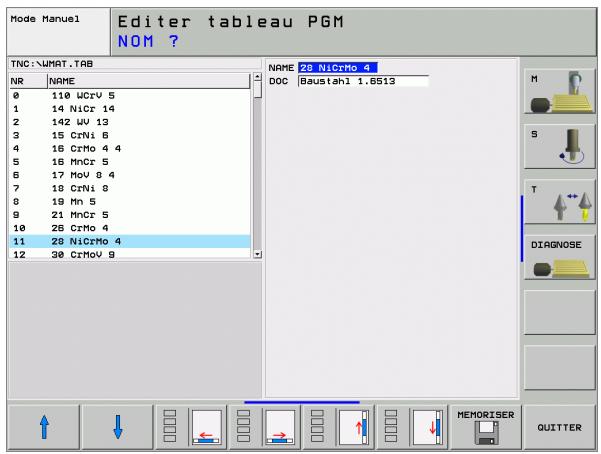Click the T tool change softkey
Image resolution: width=601 pixels, height=454 pixels.
point(559,201)
